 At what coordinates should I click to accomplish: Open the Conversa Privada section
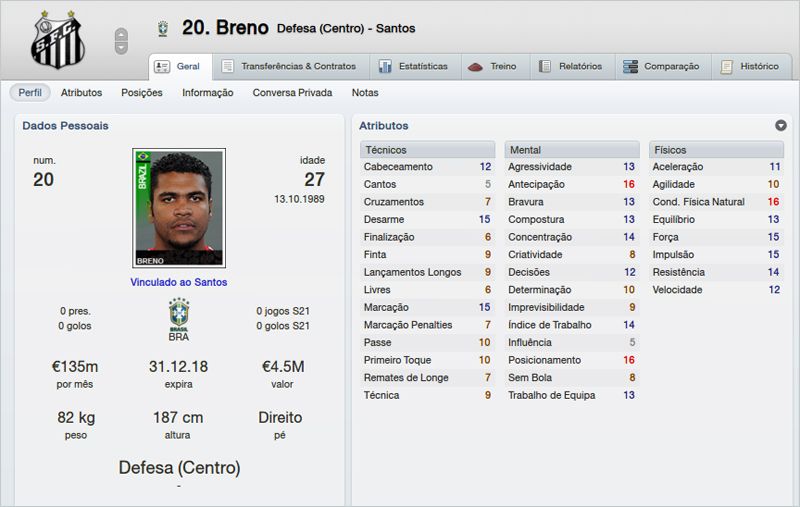(292, 93)
